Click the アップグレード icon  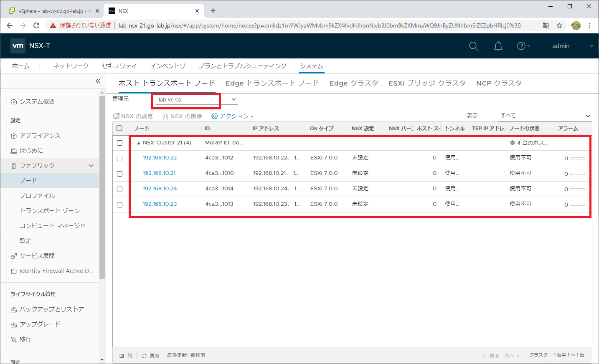click(x=14, y=325)
